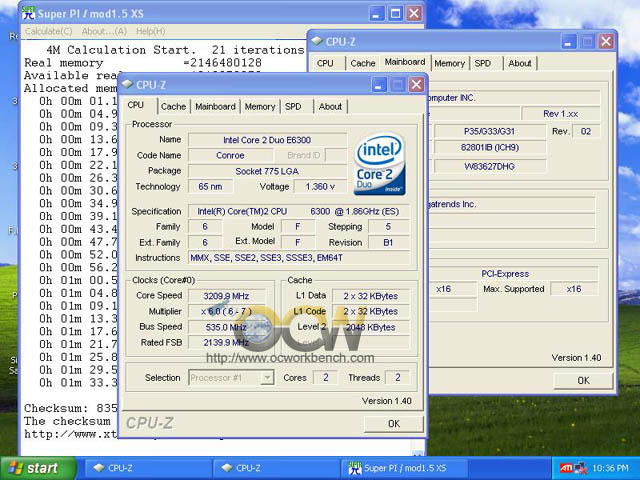Switch to second CPU-Z taskbar button
The height and width of the screenshot is (480, 640).
276,468
